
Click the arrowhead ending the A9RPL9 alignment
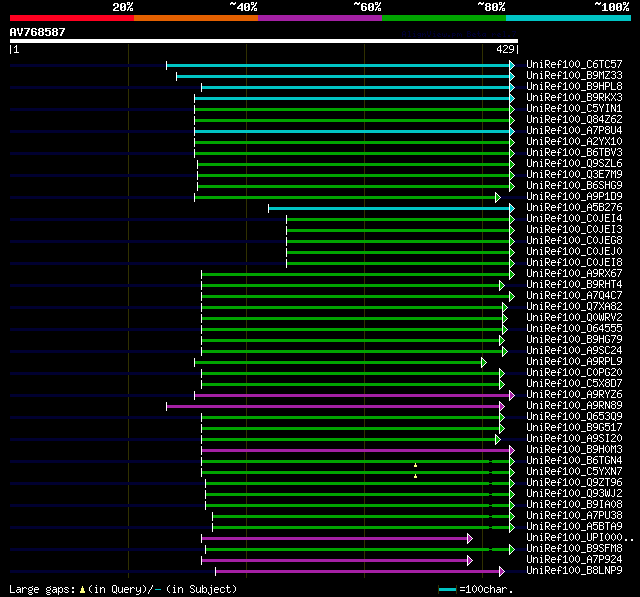(484, 362)
